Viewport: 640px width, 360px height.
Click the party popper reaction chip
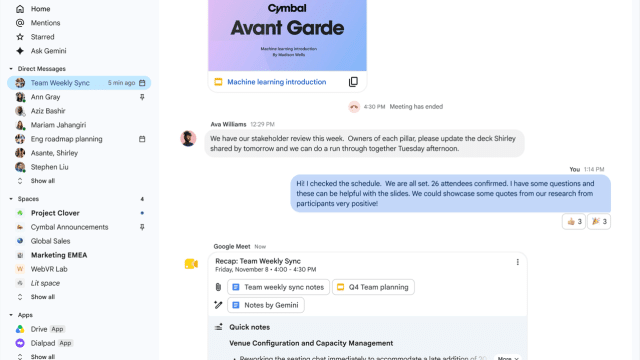[599, 222]
